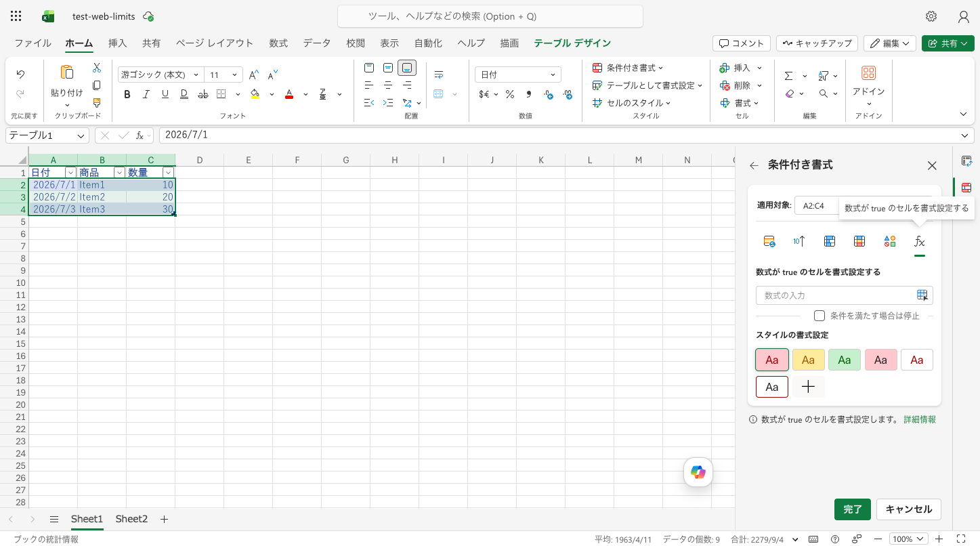Center text horizontally
The image size is (980, 546).
point(388,85)
